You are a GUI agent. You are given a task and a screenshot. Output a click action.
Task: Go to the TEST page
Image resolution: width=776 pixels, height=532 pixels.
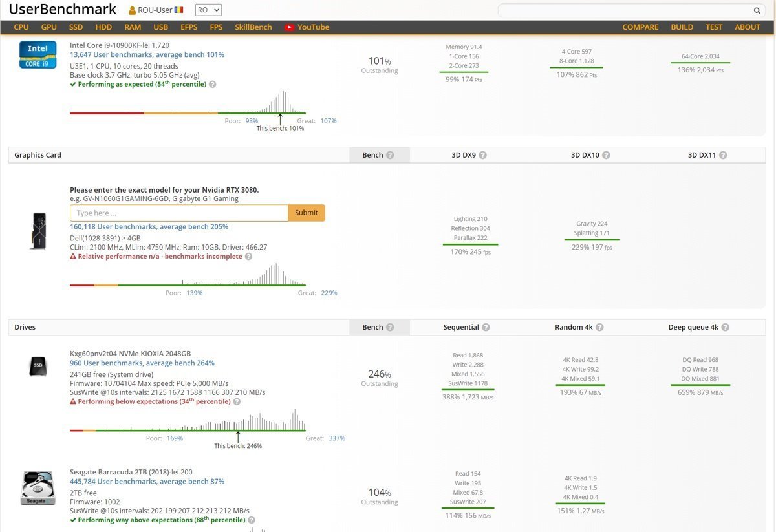[x=714, y=27]
